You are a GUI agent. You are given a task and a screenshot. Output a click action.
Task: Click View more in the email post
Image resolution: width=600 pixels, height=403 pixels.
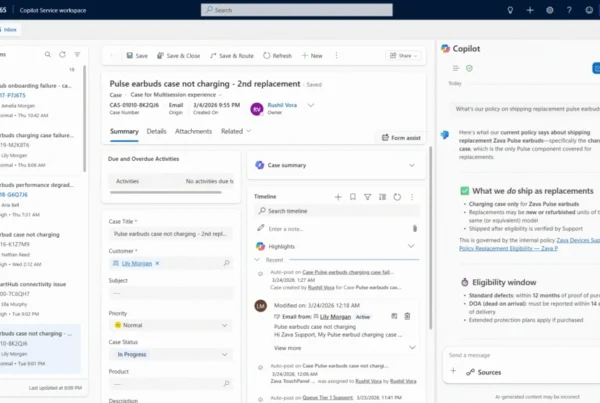pyautogui.click(x=289, y=347)
